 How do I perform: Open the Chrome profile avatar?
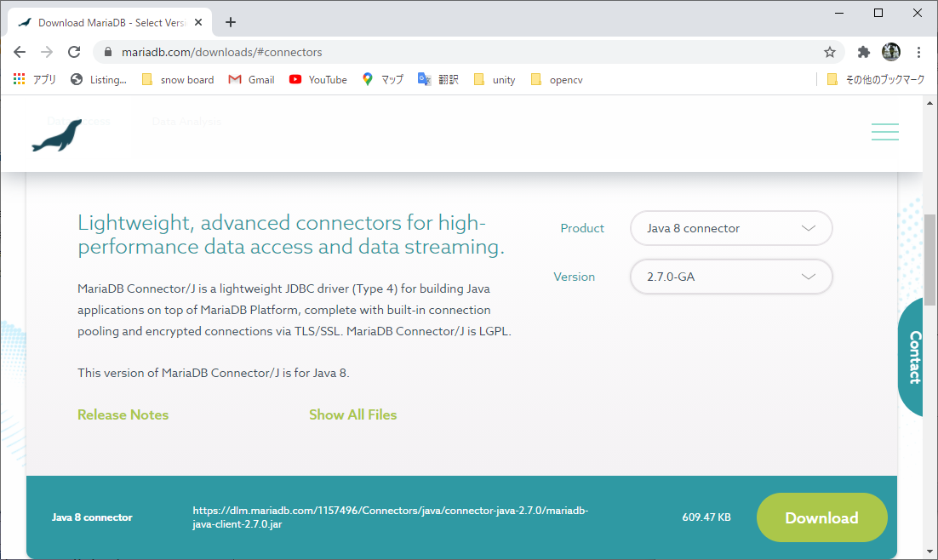tap(891, 52)
